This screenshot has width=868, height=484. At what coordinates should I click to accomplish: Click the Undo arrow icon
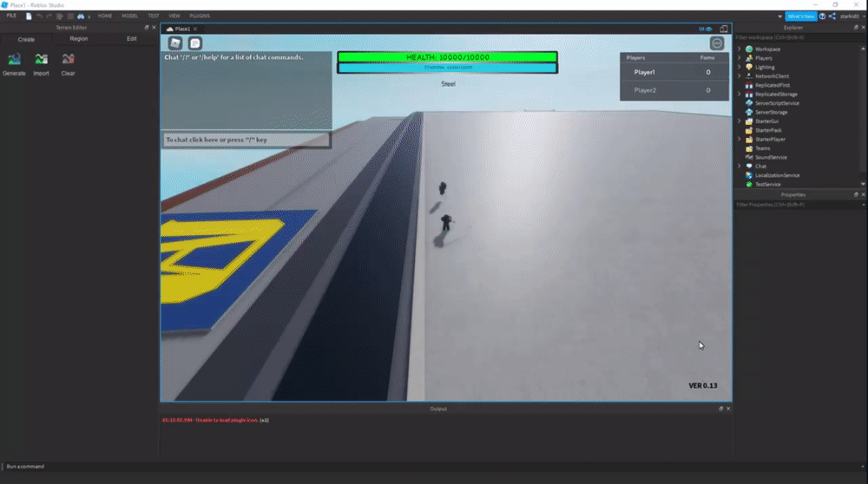pos(39,16)
